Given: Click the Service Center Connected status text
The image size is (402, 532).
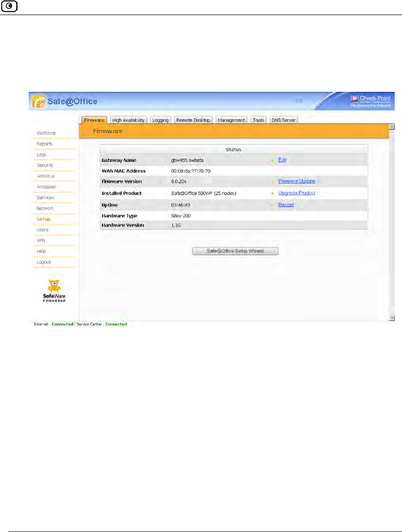Looking at the screenshot, I should (116, 325).
